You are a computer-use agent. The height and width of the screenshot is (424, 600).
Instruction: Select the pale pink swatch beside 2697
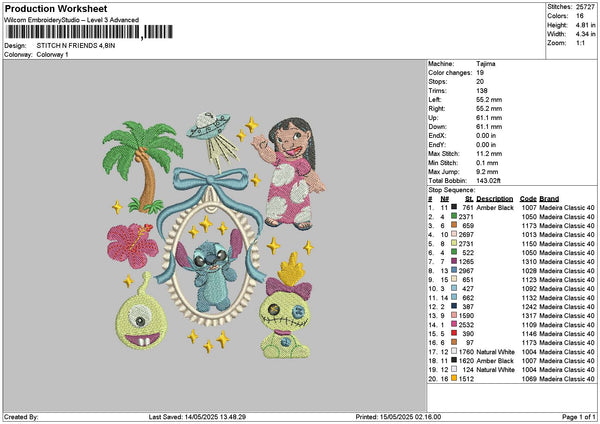pyautogui.click(x=454, y=235)
